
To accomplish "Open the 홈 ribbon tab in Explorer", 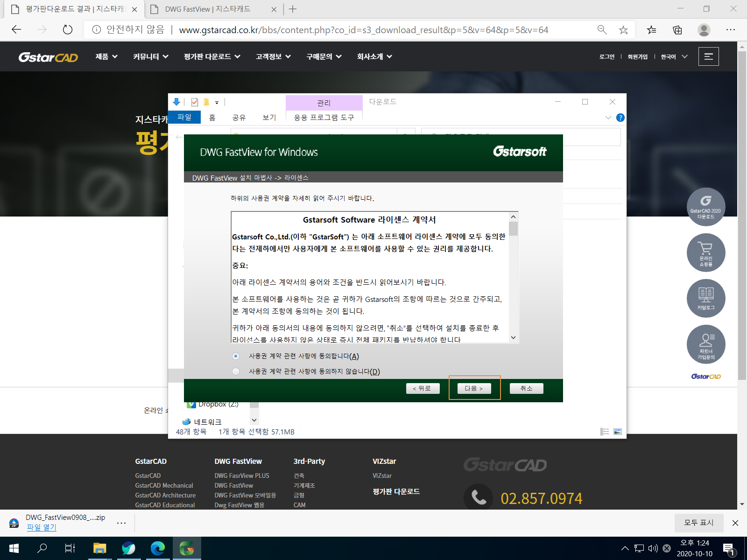I will [212, 118].
